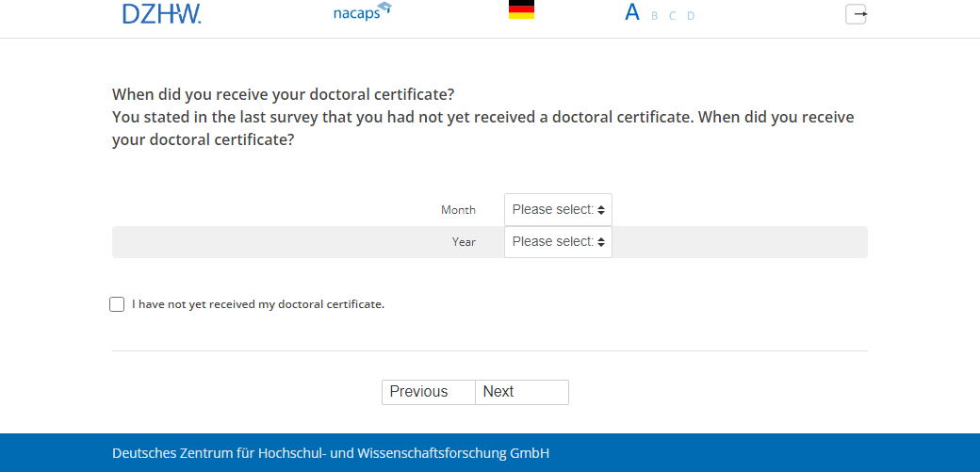Screen dimensions: 980x472
Task: Select font size D
Action: pyautogui.click(x=691, y=16)
